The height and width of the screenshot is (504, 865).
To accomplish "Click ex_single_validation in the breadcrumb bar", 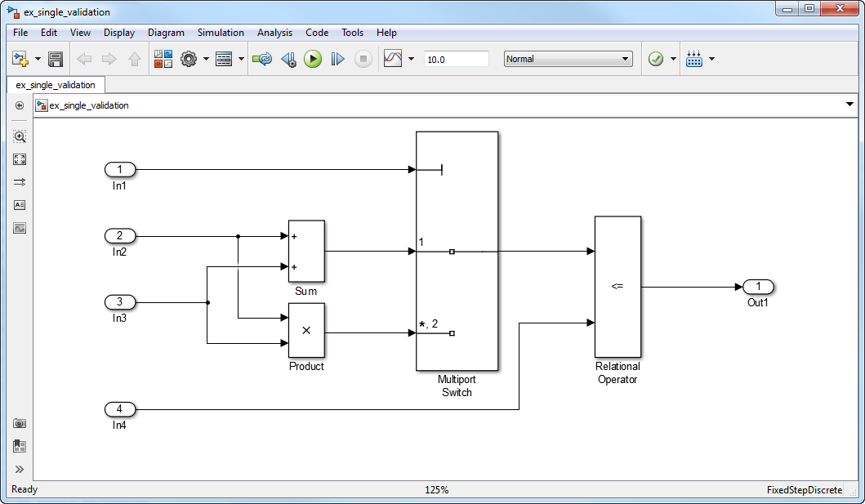I will coord(89,105).
